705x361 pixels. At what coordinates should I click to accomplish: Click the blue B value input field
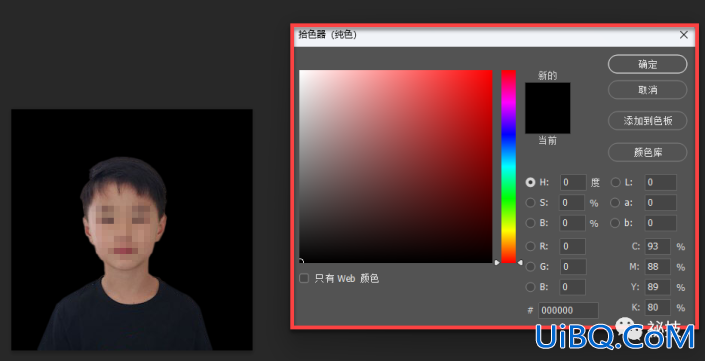(572, 287)
